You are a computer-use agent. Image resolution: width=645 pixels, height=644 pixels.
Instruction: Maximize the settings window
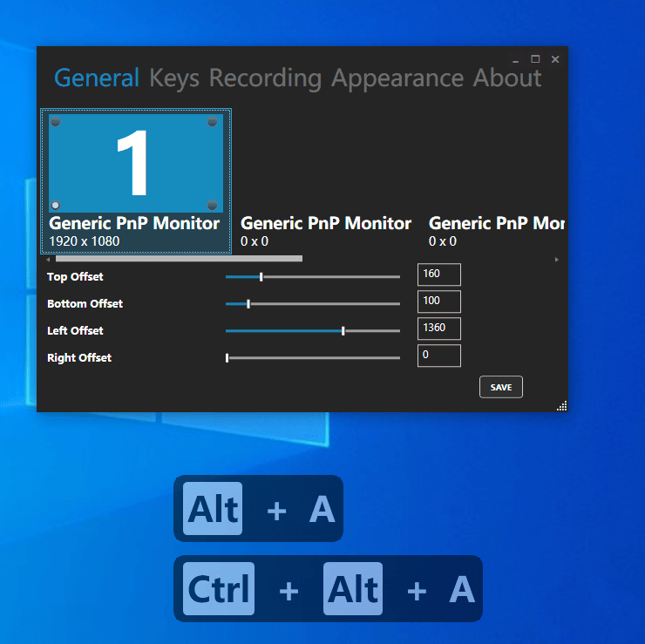pos(535,59)
